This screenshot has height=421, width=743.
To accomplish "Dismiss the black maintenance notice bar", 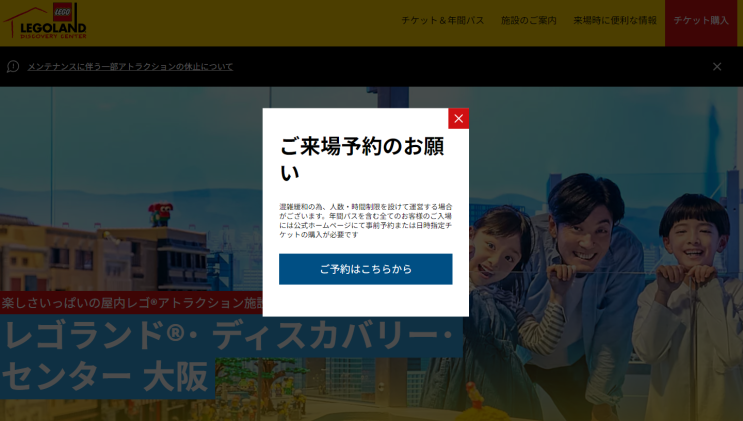I will point(717,67).
